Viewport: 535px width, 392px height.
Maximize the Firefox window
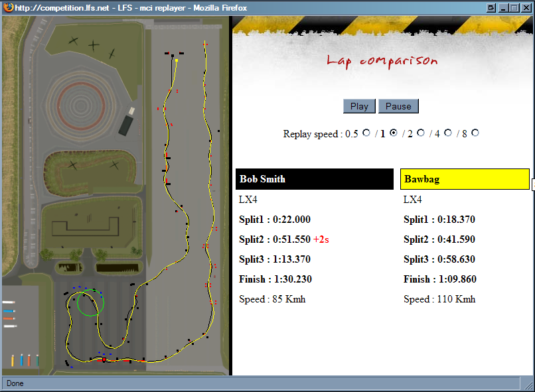coord(514,7)
